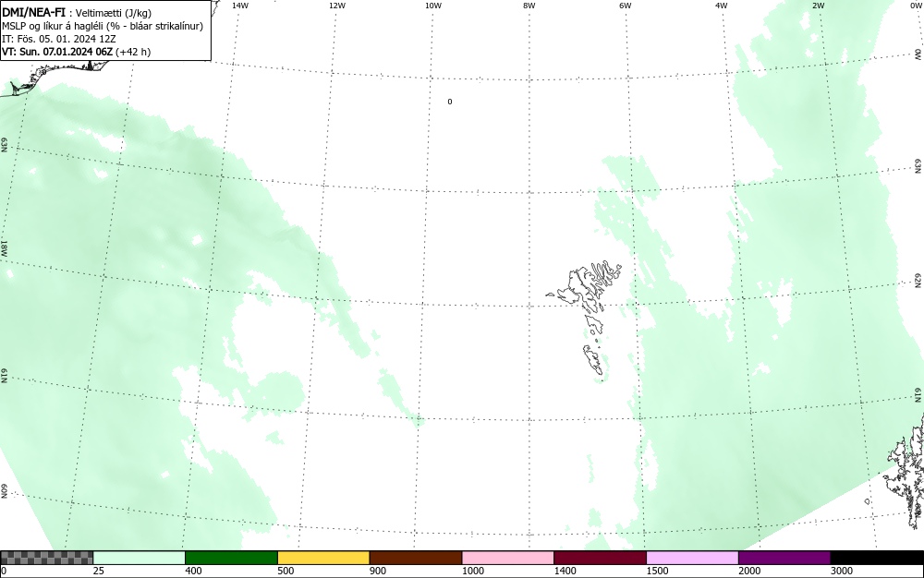Click the "14W" longitude label
The height and width of the screenshot is (578, 924).
[x=240, y=6]
